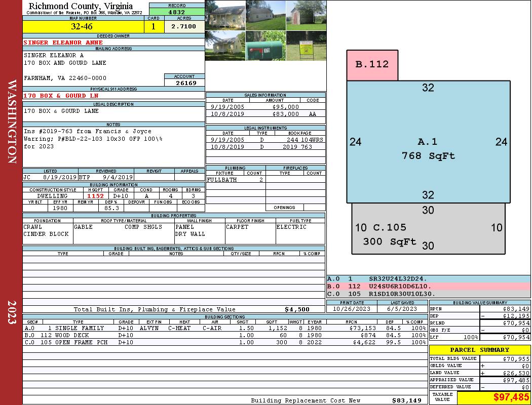Click the gray C.105 300 SqFt section
Viewport: 532px width, 405px height.
[428, 229]
